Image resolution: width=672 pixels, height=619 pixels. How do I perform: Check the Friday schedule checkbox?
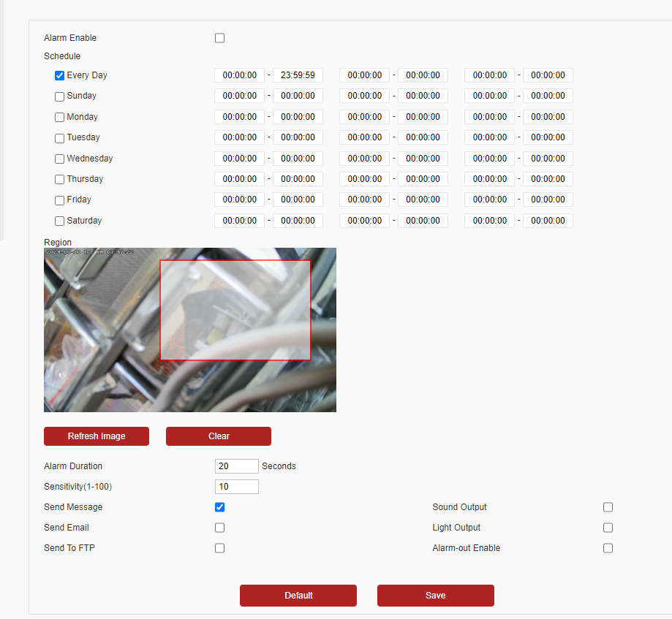[x=59, y=200]
